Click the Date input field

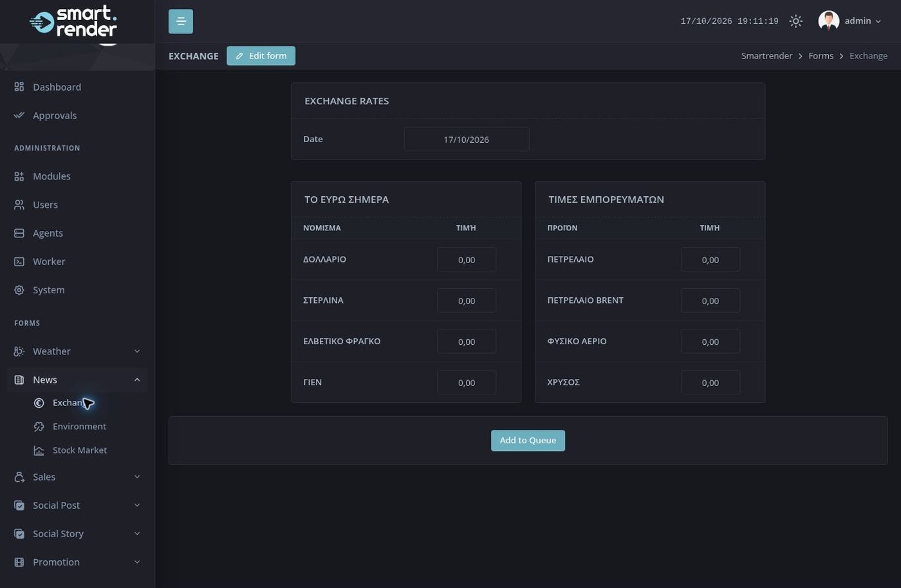pos(467,139)
